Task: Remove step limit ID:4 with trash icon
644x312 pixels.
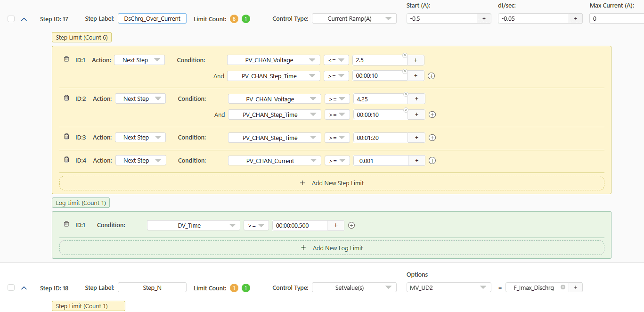Action: click(x=66, y=160)
